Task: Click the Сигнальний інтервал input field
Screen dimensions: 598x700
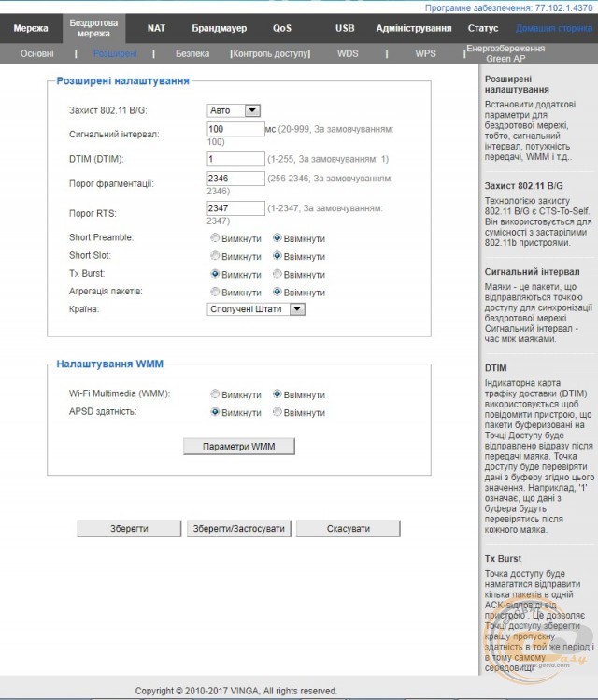Action: 235,129
